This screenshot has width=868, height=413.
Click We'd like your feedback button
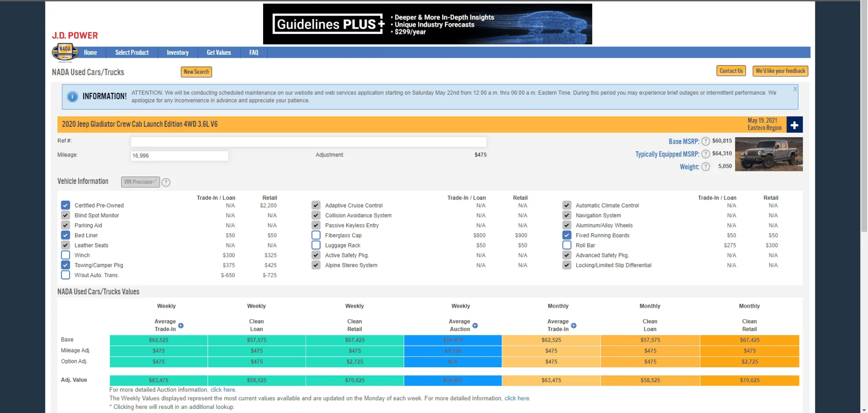780,71
